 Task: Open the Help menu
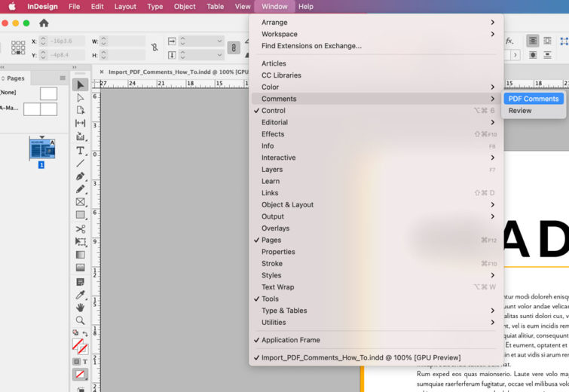click(x=305, y=7)
